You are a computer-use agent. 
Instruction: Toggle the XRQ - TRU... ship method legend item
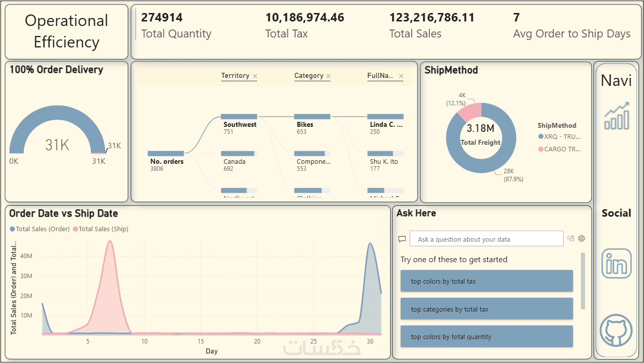click(x=560, y=136)
